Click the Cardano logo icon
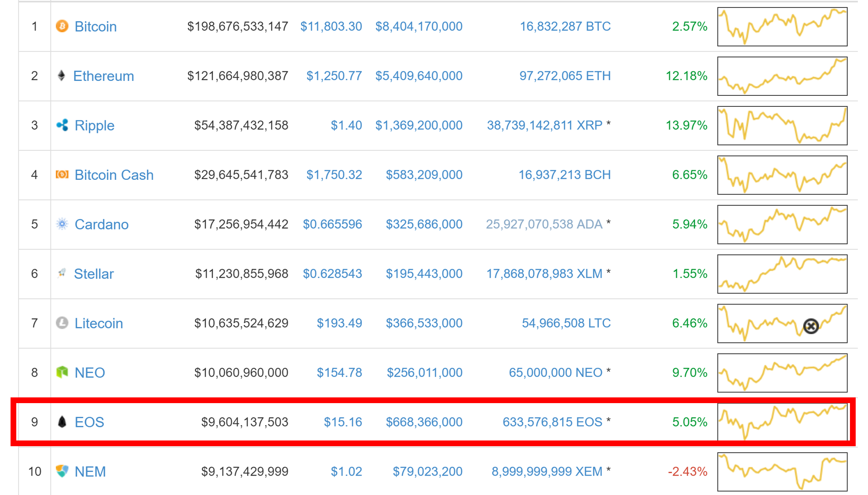The height and width of the screenshot is (495, 868). 62,224
